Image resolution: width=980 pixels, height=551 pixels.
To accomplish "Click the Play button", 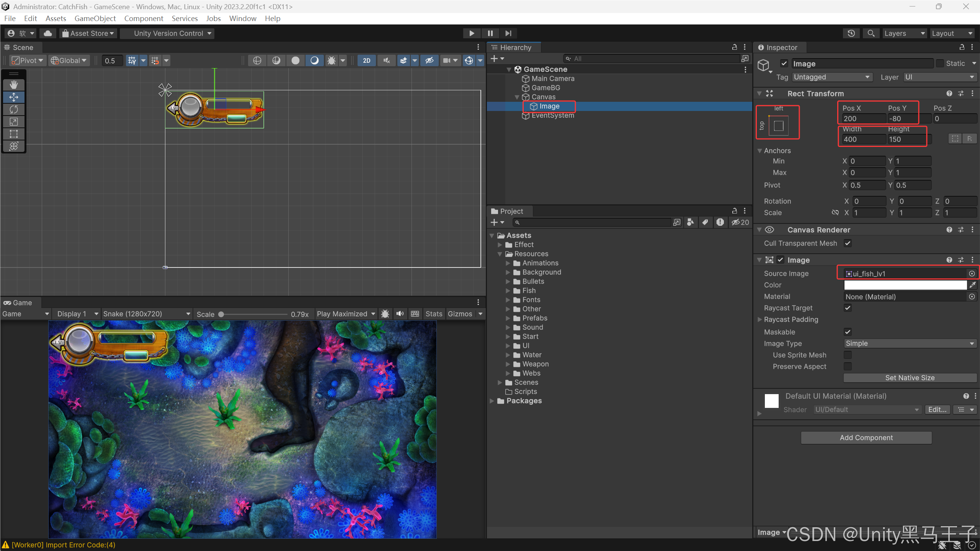I will click(x=472, y=33).
